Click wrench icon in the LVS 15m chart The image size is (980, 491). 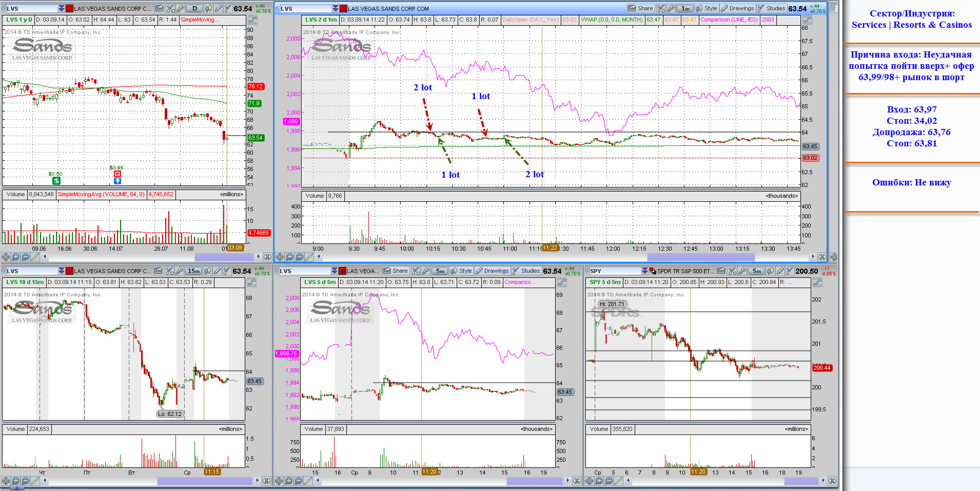[x=180, y=271]
